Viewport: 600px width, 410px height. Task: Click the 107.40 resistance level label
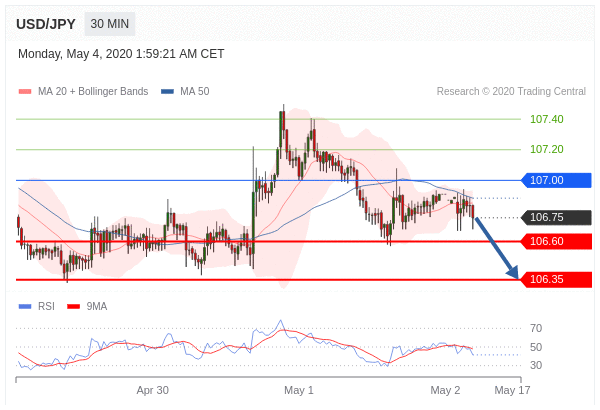coord(546,119)
